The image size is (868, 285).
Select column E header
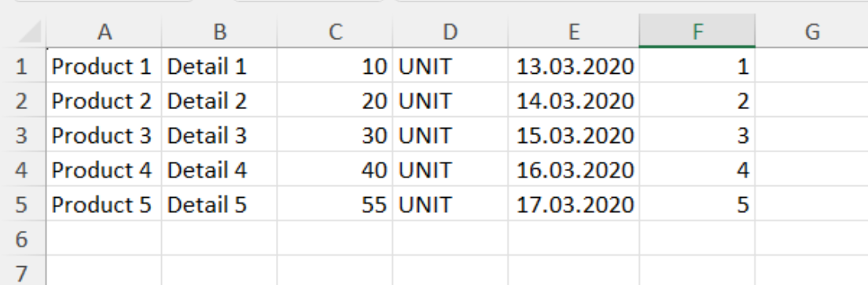point(573,32)
